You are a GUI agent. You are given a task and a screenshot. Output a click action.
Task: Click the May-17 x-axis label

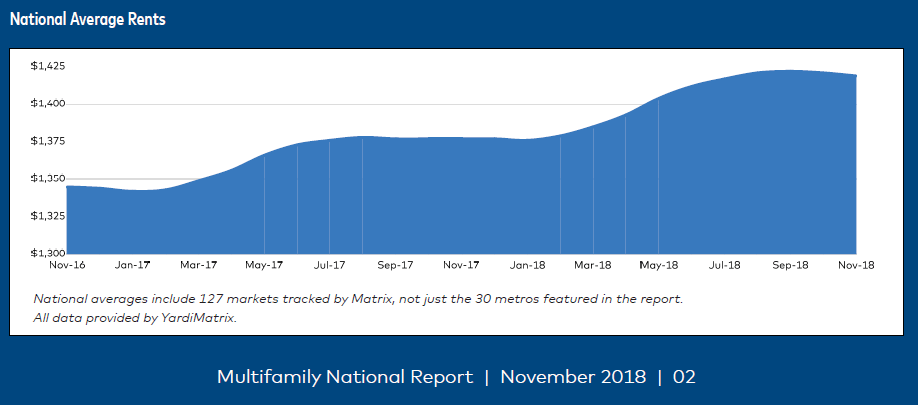(x=264, y=266)
